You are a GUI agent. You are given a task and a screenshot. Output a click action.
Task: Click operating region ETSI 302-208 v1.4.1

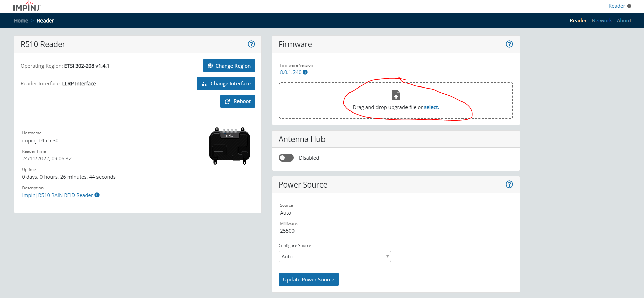[x=87, y=66]
